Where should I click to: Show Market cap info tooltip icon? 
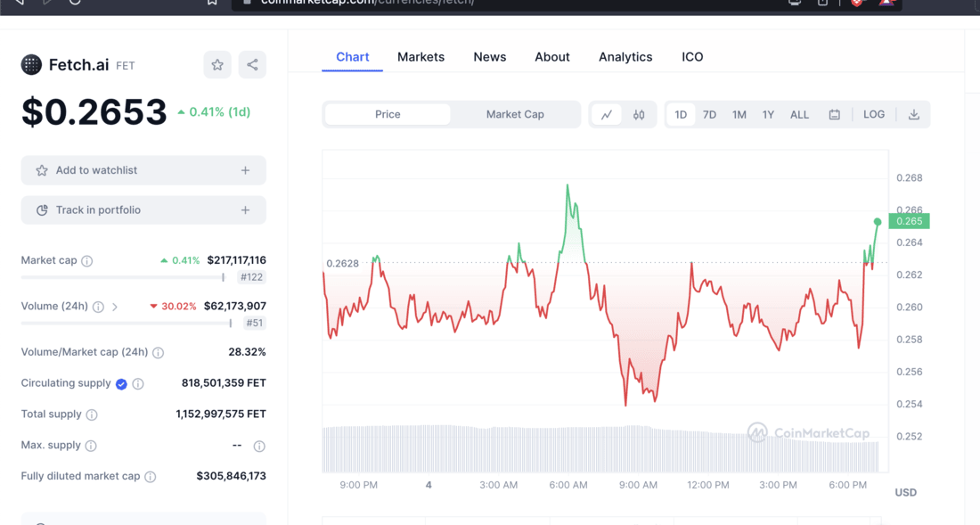[x=87, y=260]
